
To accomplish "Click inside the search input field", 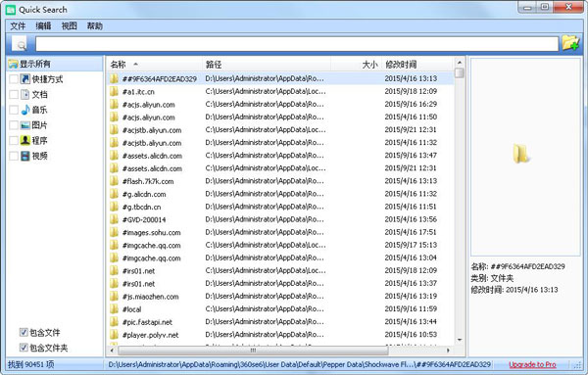I will click(297, 44).
